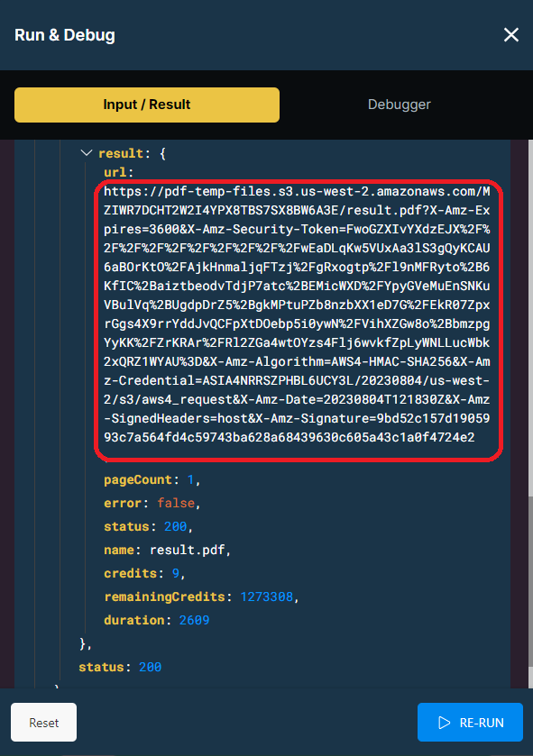Click the Reset button

pyautogui.click(x=44, y=723)
